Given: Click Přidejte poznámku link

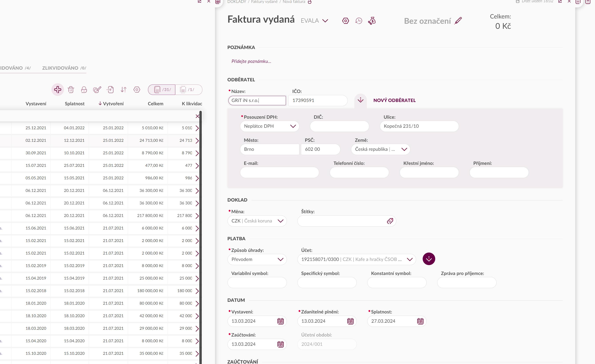Looking at the screenshot, I should [251, 61].
